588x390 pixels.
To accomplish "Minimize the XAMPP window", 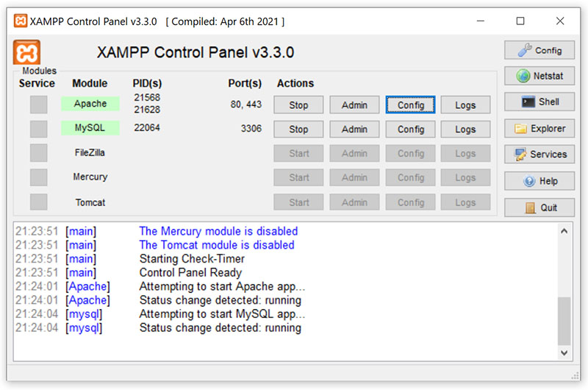I will (481, 21).
